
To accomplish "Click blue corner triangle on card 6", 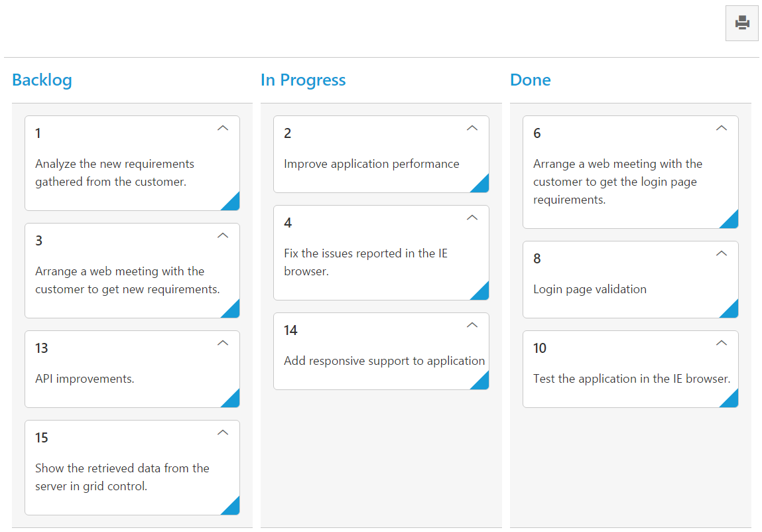I will coord(731,222).
